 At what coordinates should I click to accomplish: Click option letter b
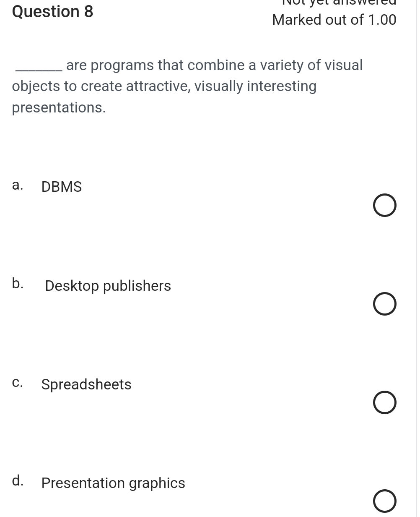pos(17,284)
